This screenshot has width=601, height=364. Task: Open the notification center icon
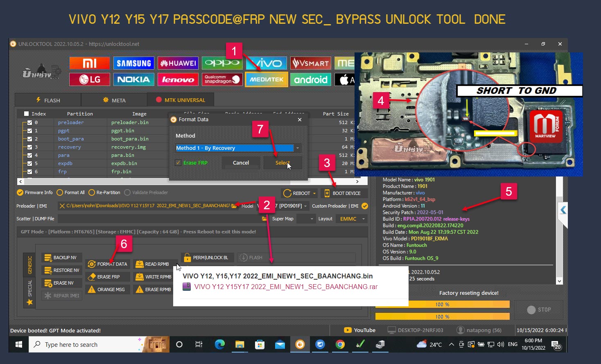coord(556,345)
